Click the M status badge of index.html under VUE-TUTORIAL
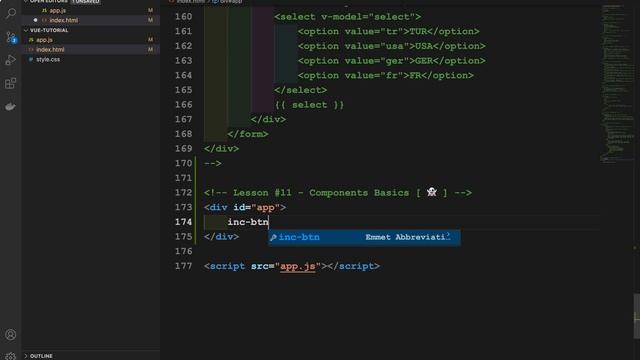 [x=151, y=49]
